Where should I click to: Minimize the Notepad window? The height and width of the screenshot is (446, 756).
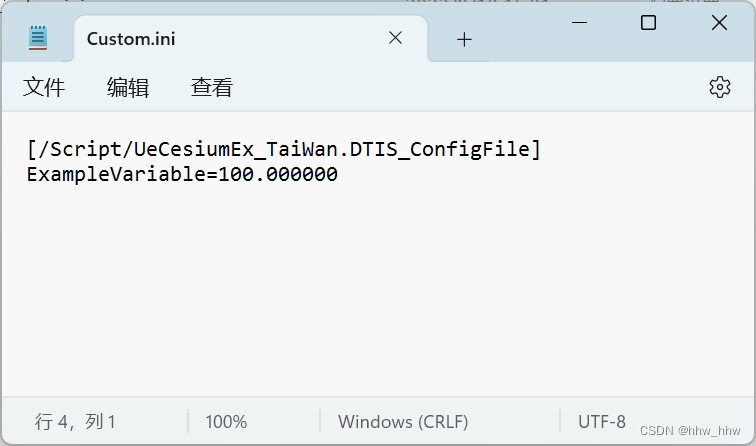[x=579, y=23]
